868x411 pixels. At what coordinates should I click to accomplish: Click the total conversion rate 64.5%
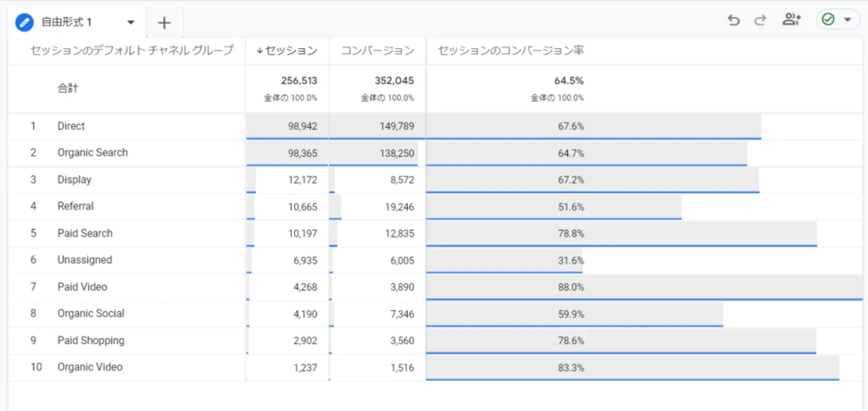point(569,81)
